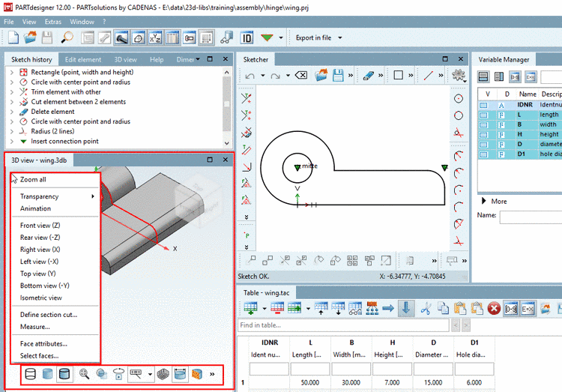
Task: Show more 3D view toolbar items chevron
Action: tap(212, 374)
